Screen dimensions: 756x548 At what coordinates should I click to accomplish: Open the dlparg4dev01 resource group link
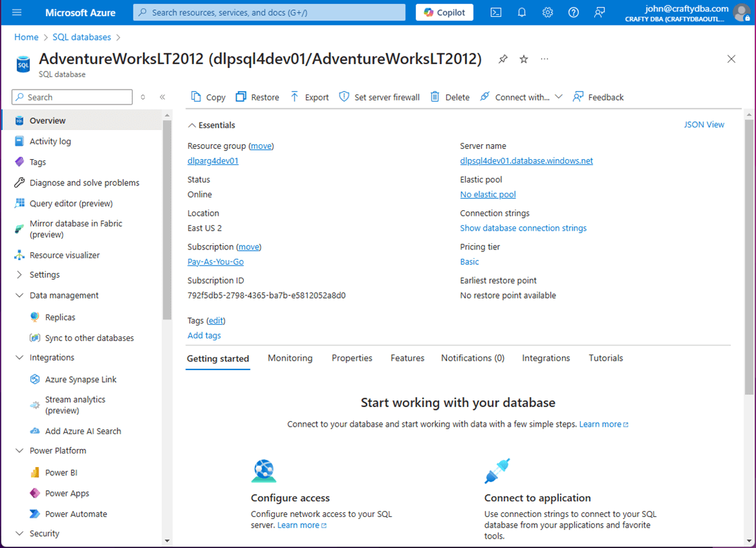pyautogui.click(x=213, y=160)
